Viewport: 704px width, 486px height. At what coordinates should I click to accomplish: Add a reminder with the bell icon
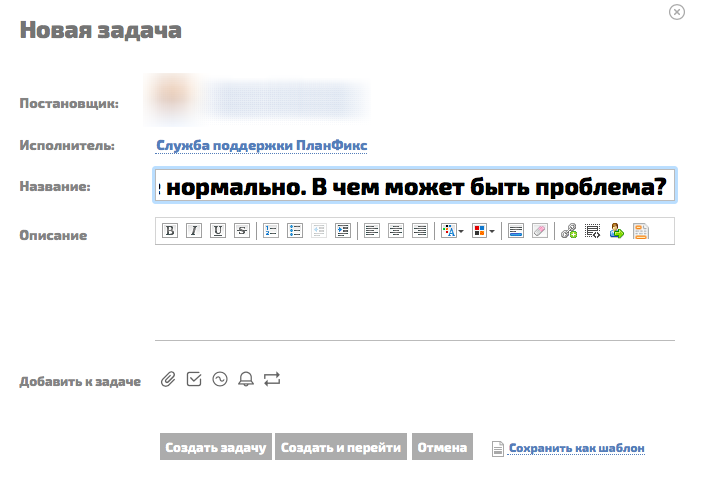tap(246, 380)
